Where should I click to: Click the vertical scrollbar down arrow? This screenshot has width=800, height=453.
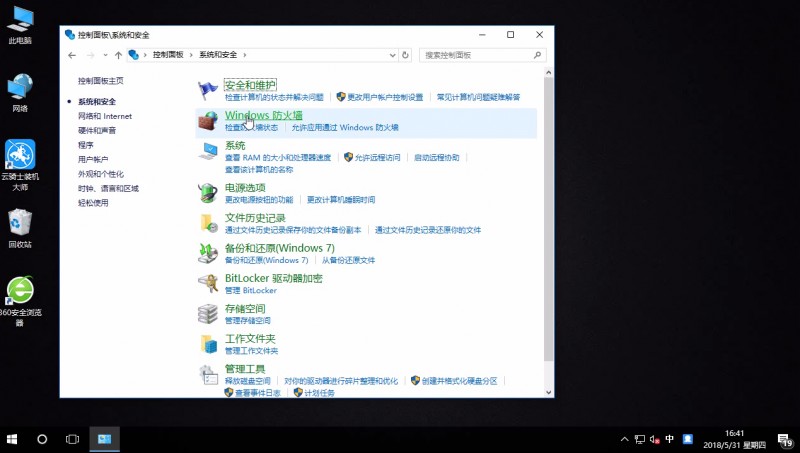(x=548, y=392)
